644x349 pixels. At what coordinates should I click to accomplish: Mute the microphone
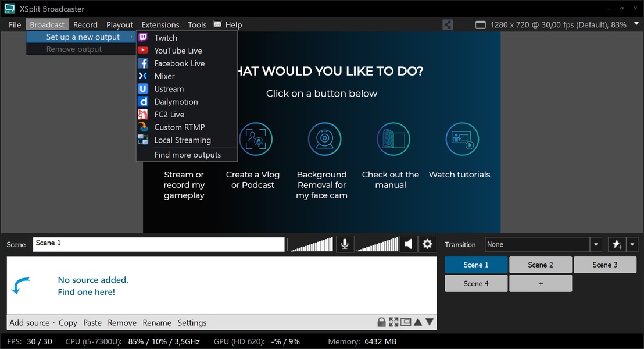345,244
